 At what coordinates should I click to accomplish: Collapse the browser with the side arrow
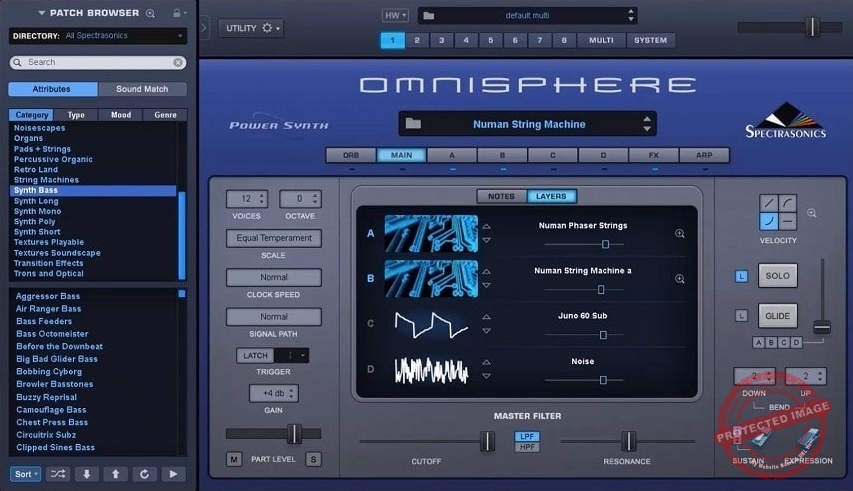203,27
